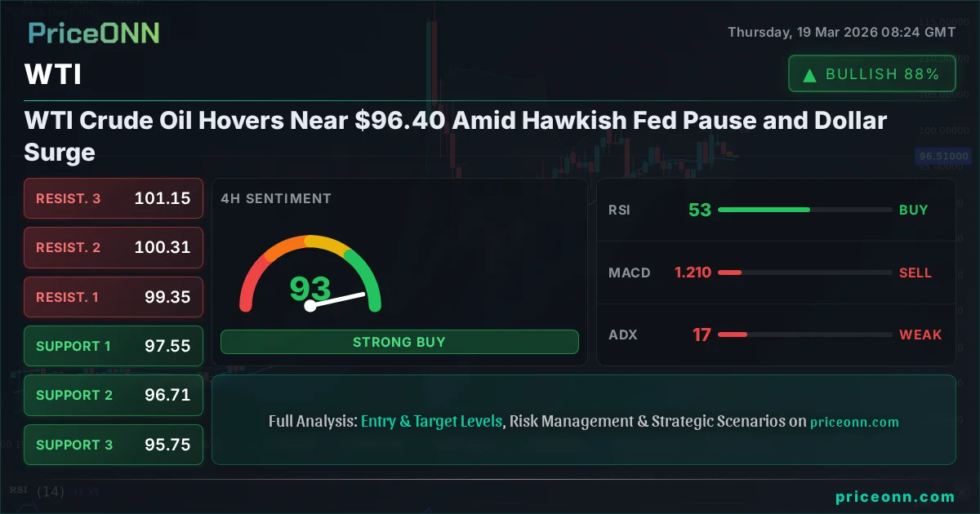980x514 pixels.
Task: Click the RSI green progress bar
Action: point(764,210)
